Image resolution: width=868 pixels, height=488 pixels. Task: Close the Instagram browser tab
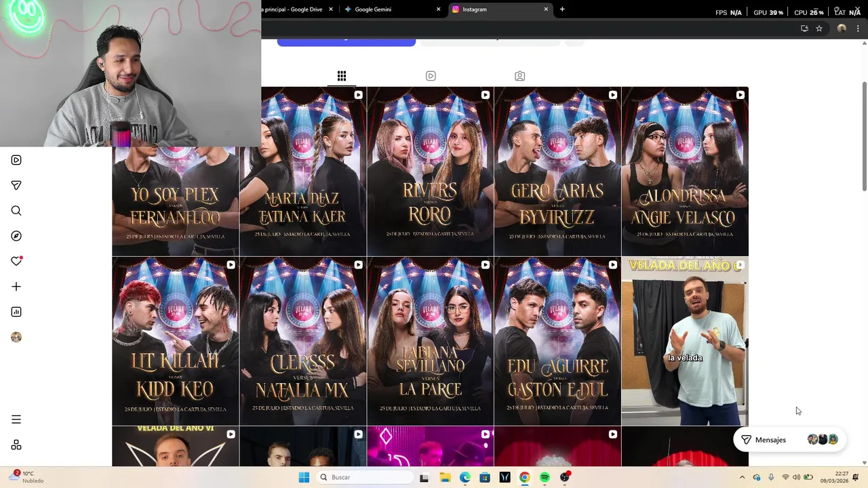[x=546, y=9]
